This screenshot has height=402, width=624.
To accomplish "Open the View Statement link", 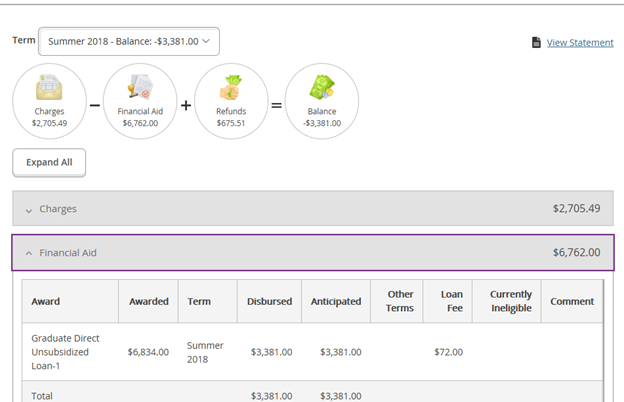I will [x=580, y=43].
